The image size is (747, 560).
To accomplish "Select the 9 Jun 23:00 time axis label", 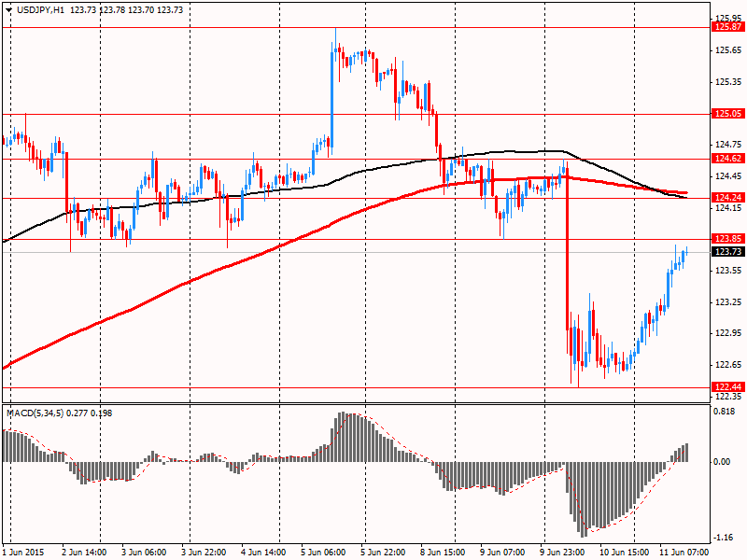I will 562,553.
